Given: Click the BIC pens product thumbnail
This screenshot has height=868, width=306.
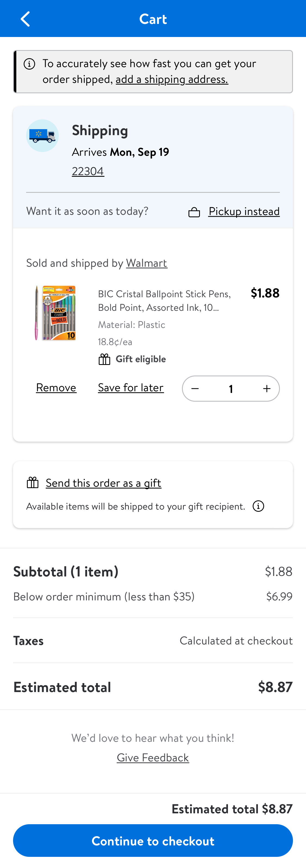Looking at the screenshot, I should click(55, 313).
